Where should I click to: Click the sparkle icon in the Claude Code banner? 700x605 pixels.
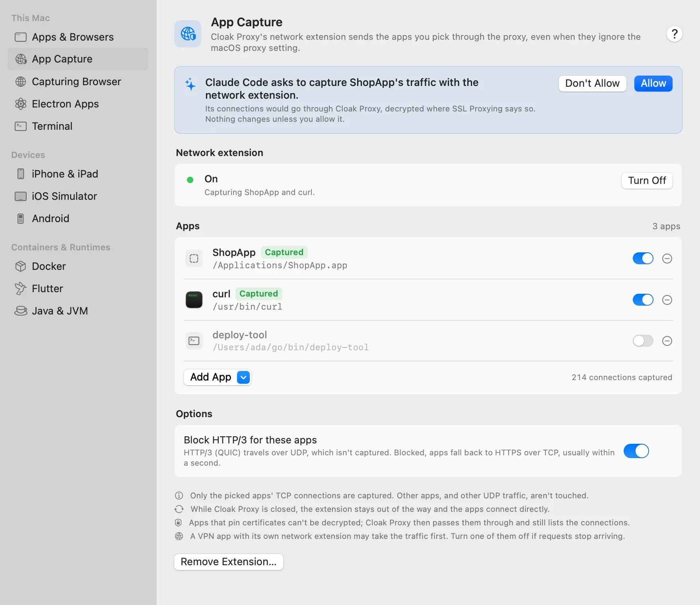tap(191, 84)
